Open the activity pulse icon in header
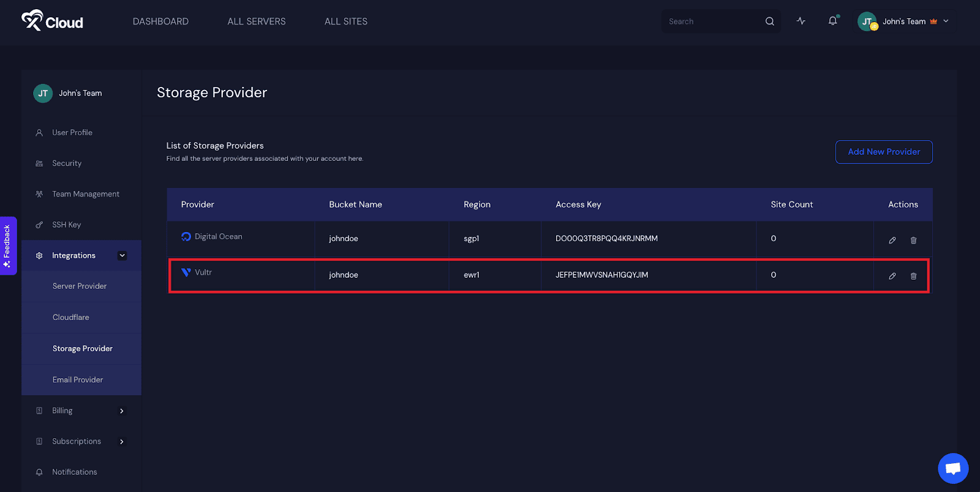This screenshot has height=492, width=980. [801, 21]
